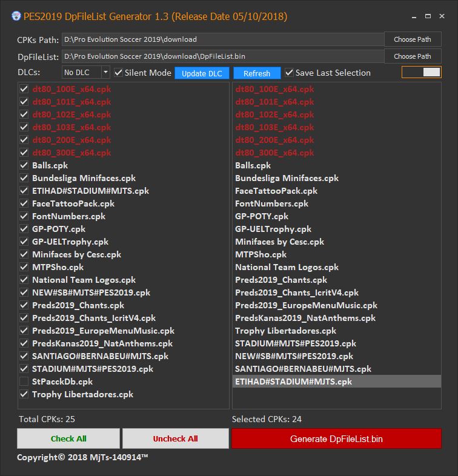This screenshot has height=476, width=458.
Task: Minimize the DpFileList Generator window
Action: coord(414,16)
